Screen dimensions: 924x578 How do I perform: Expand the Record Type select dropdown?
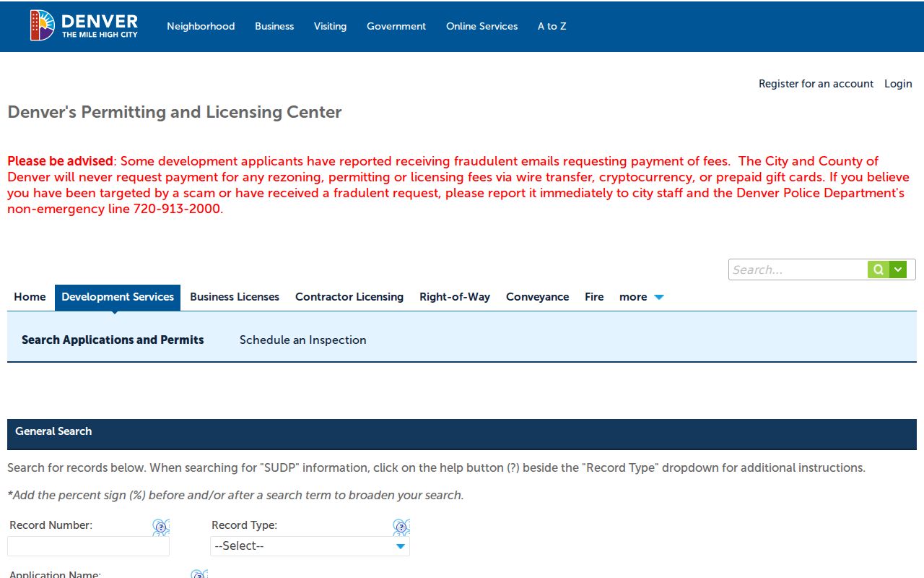coord(310,546)
